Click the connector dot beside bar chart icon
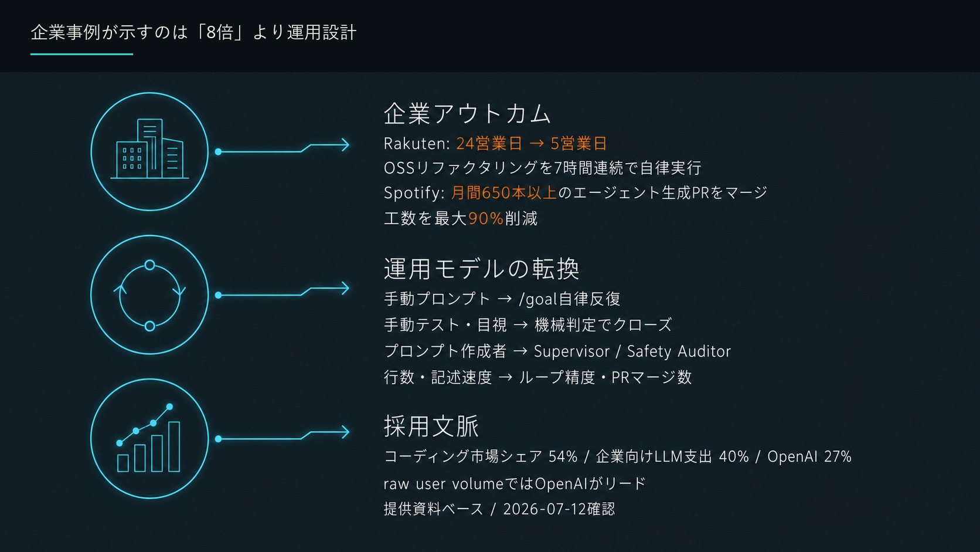The image size is (980, 552). coord(218,439)
